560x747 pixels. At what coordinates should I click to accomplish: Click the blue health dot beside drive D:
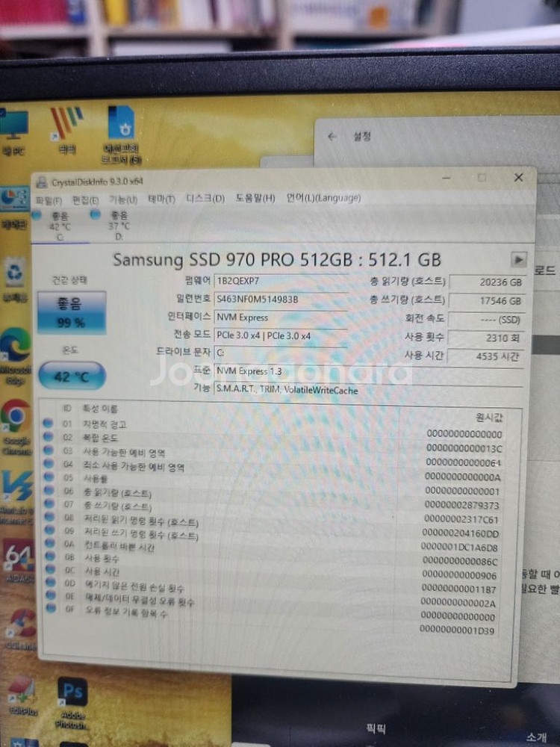(x=96, y=215)
